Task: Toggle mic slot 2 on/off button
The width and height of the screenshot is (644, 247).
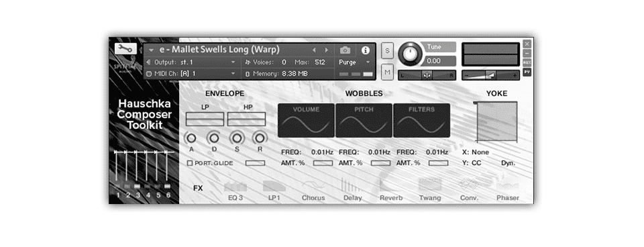Action: [x=127, y=187]
